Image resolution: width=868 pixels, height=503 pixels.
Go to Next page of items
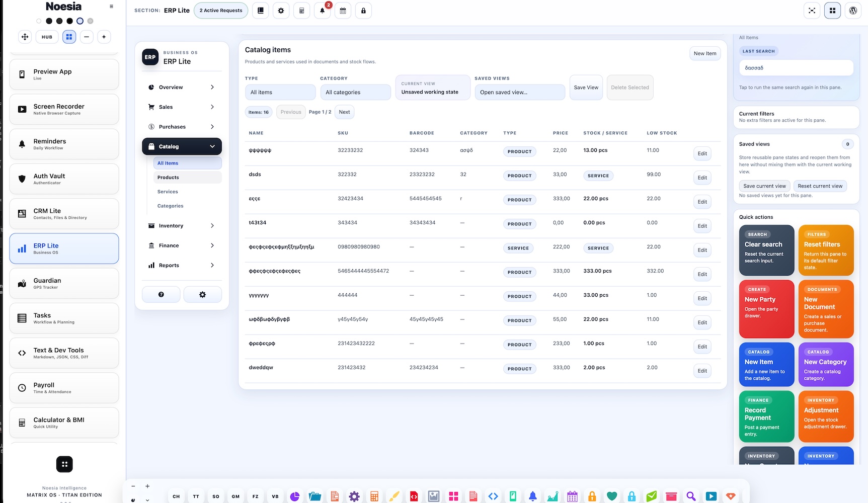tap(344, 112)
